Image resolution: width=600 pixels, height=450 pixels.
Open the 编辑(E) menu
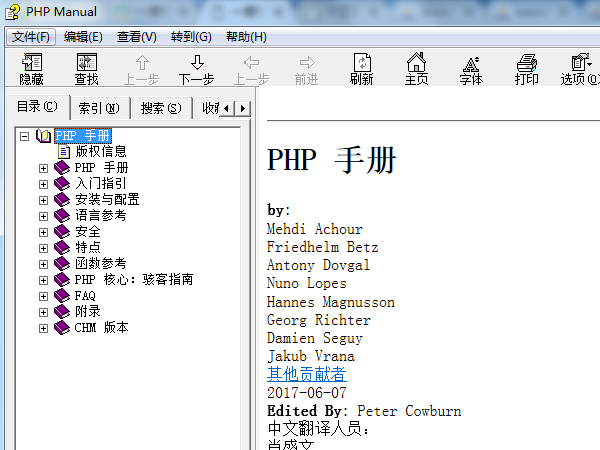[x=83, y=37]
